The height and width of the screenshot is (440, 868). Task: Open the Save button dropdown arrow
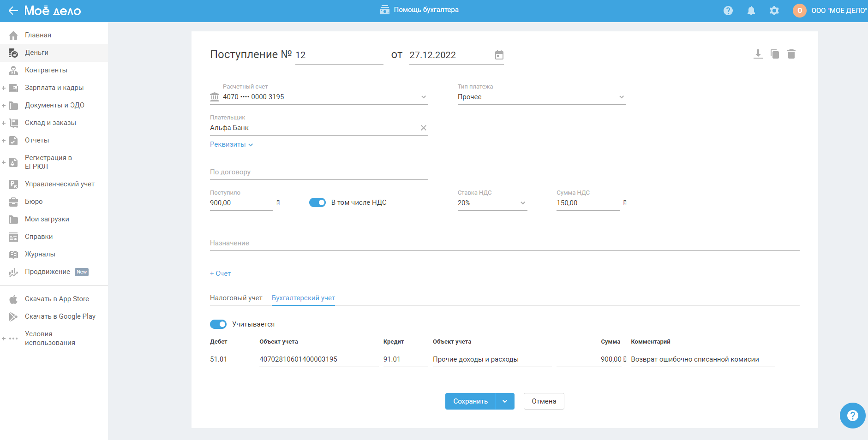coord(505,401)
